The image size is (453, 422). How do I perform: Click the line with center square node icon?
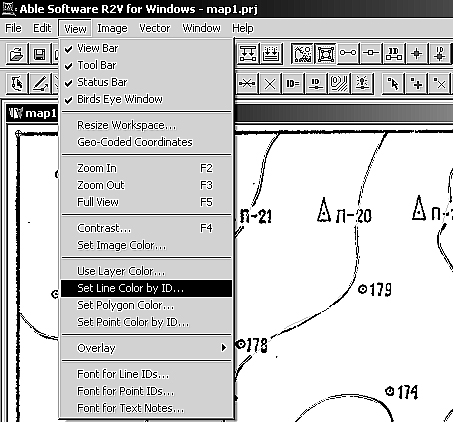pyautogui.click(x=371, y=53)
